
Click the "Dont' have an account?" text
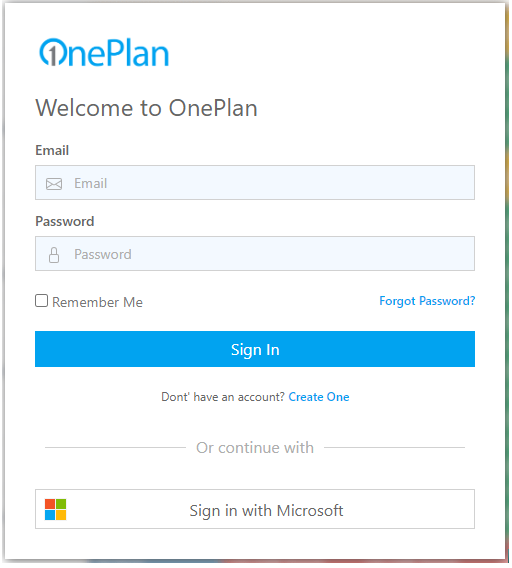click(223, 397)
